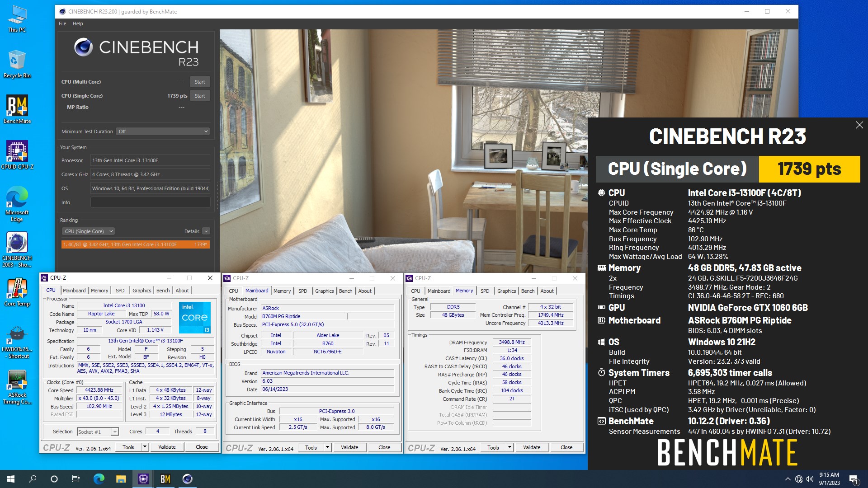Click the Processor field in Cinebench
The width and height of the screenshot is (868, 488).
[150, 160]
